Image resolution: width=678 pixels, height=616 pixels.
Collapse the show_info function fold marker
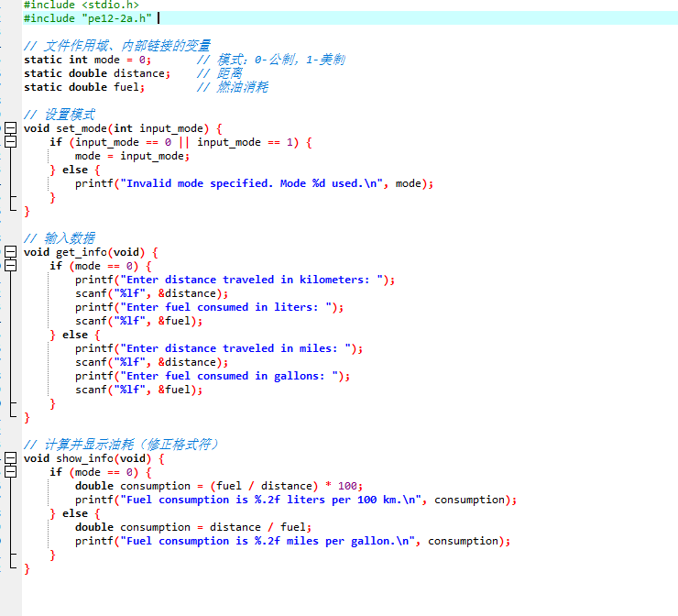pos(10,457)
